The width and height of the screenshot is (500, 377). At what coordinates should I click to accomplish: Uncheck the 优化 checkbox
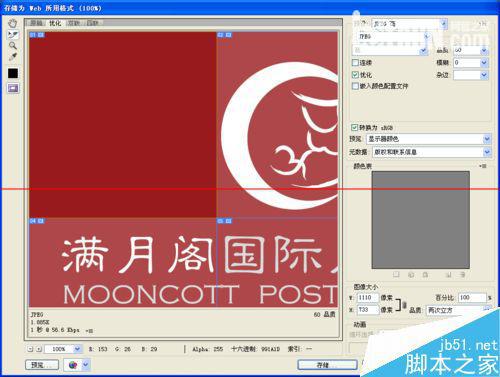355,75
